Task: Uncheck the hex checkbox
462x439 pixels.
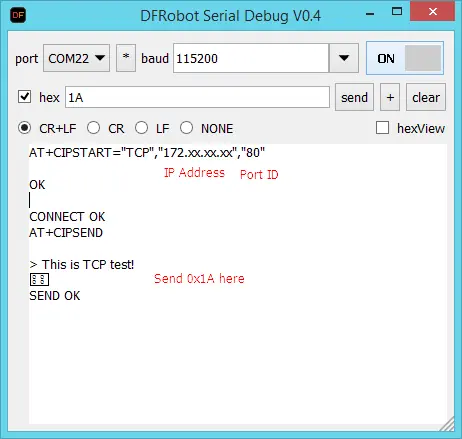Action: click(x=24, y=97)
